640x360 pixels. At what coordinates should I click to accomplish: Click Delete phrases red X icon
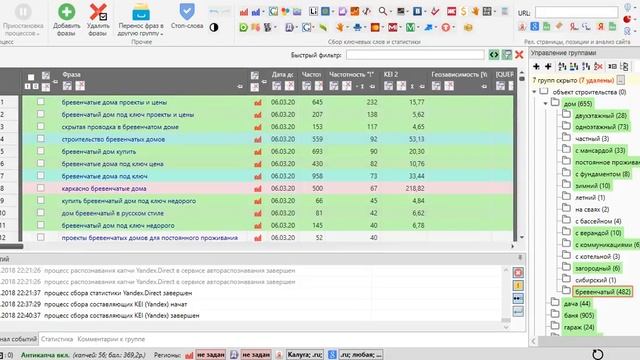pyautogui.click(x=98, y=11)
